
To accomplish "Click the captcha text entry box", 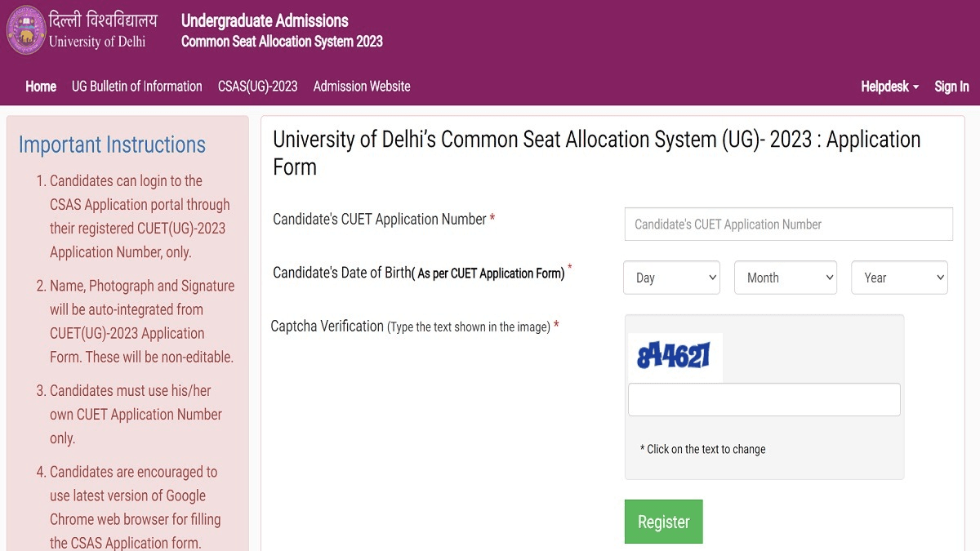I will point(764,400).
